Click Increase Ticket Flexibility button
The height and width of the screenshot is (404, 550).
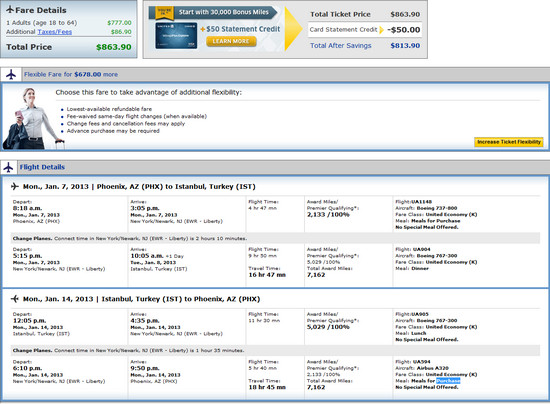[x=509, y=142]
